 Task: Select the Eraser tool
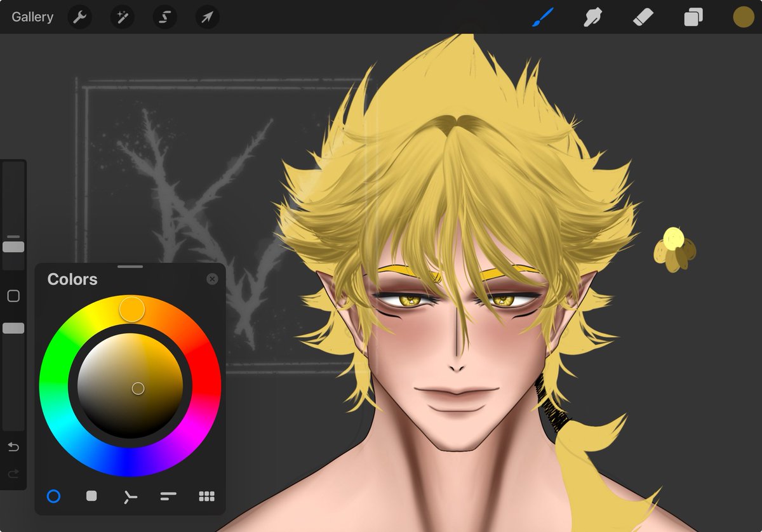tap(643, 17)
